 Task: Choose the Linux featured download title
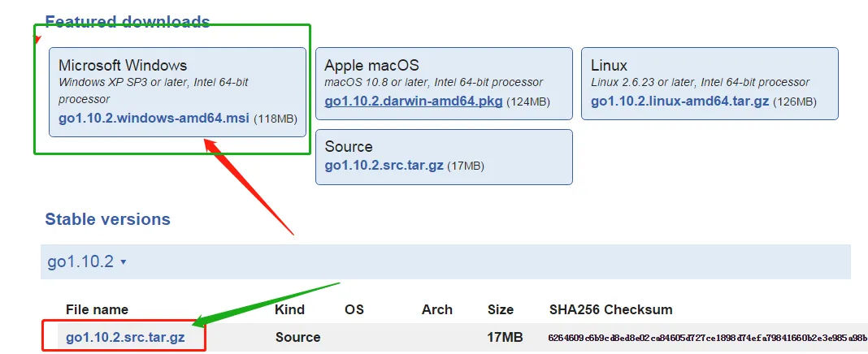(609, 65)
